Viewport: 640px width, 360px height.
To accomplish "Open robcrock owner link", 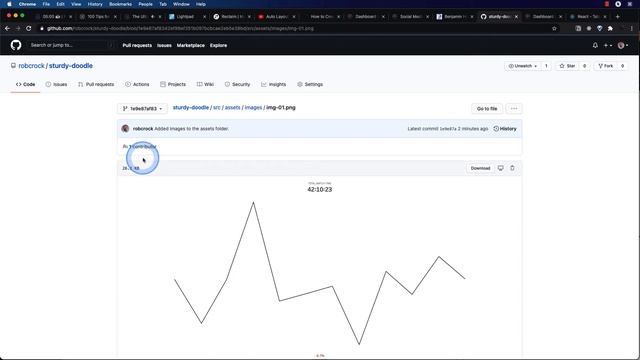I will click(31, 66).
